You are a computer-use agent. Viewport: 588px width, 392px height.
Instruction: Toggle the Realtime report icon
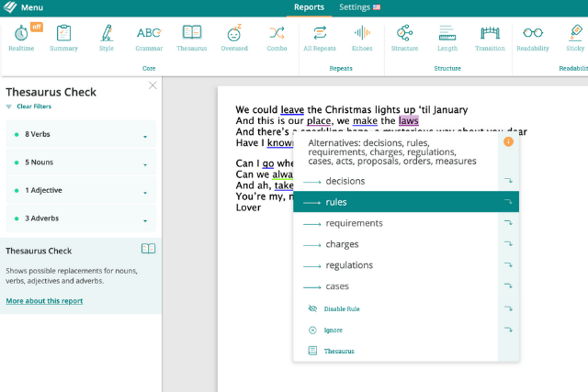21,38
